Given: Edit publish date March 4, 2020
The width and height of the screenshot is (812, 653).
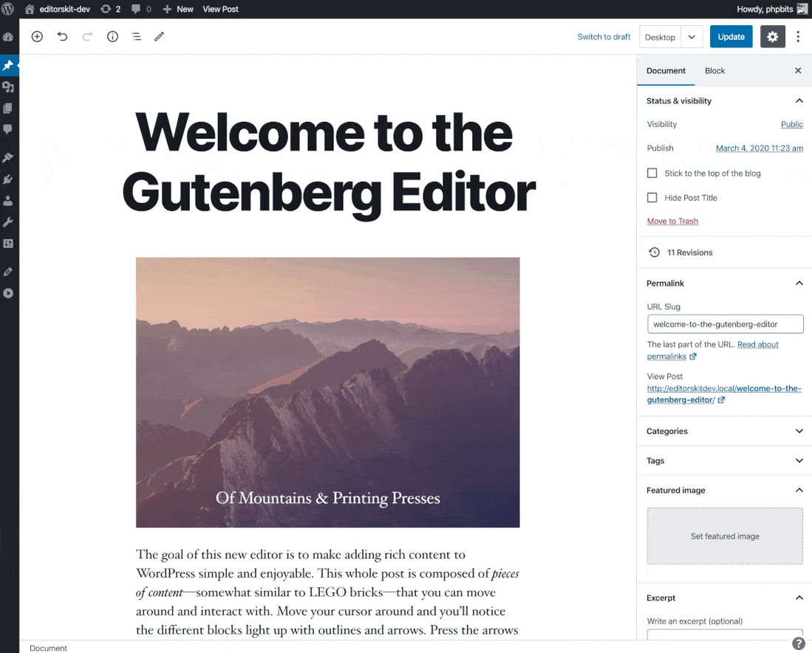Looking at the screenshot, I should click(760, 148).
